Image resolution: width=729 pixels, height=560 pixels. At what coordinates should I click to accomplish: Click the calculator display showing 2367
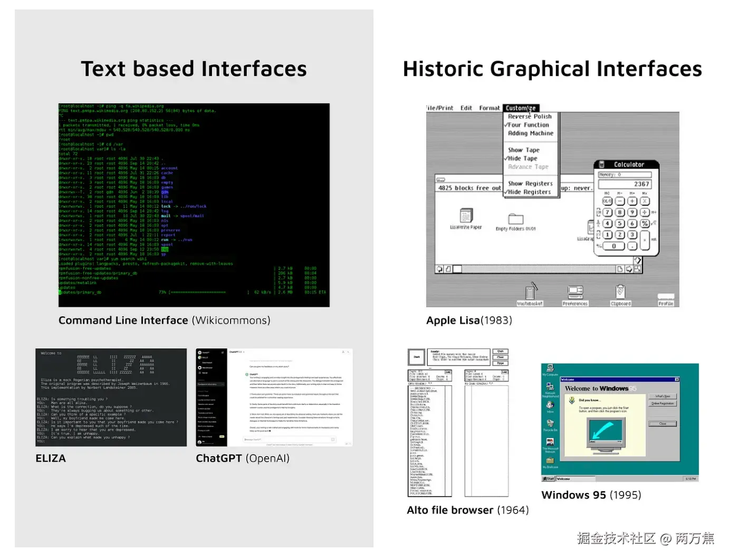[x=625, y=184]
